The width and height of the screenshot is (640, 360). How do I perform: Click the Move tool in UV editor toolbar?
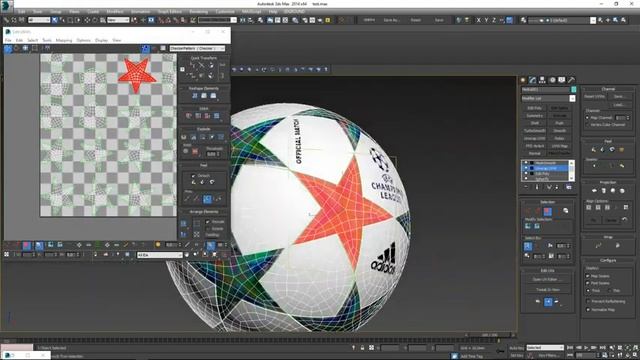pyautogui.click(x=8, y=49)
